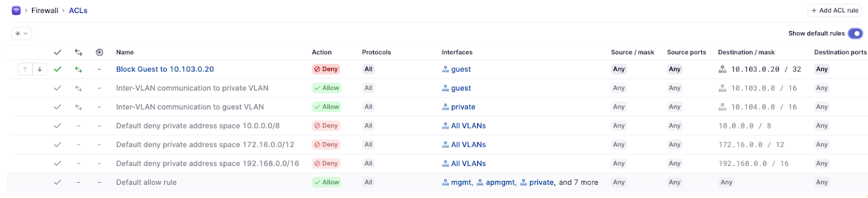
Task: Open the column options dropdown below the breadcrumb
Action: [21, 34]
